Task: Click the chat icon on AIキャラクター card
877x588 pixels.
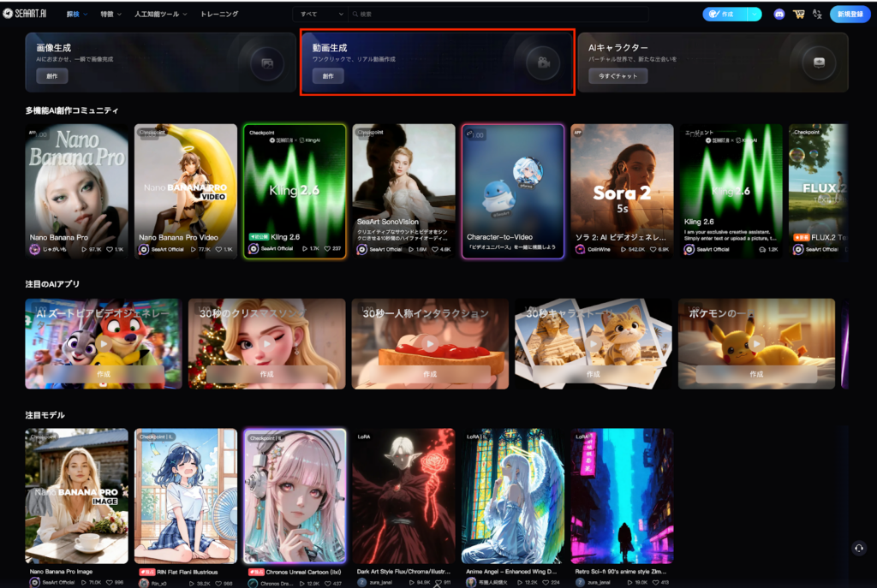Action: coord(818,62)
